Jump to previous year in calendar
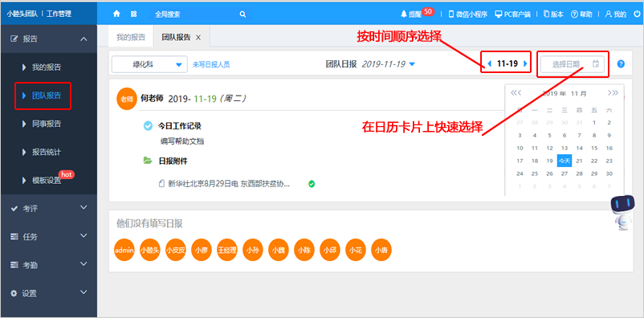The image size is (644, 318). point(516,93)
